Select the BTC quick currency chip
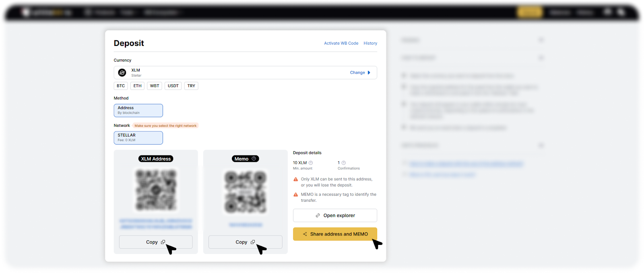Image resolution: width=644 pixels, height=273 pixels. click(x=121, y=86)
